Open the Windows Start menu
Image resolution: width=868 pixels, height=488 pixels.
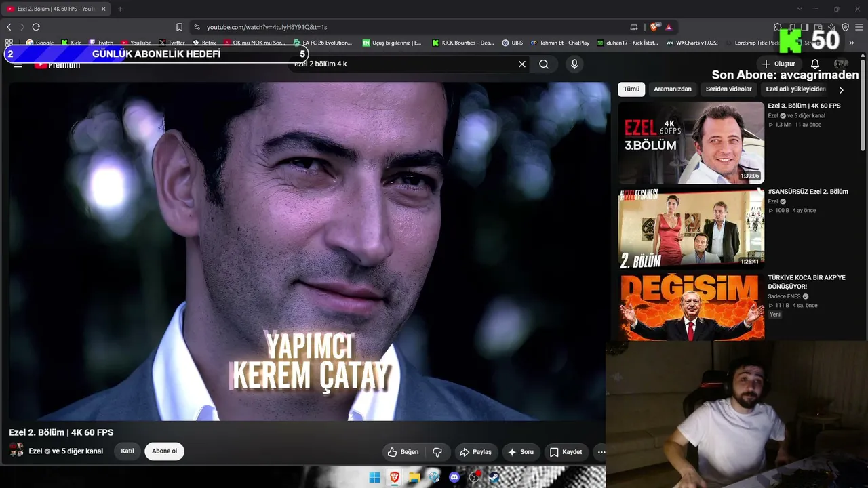pos(374,477)
